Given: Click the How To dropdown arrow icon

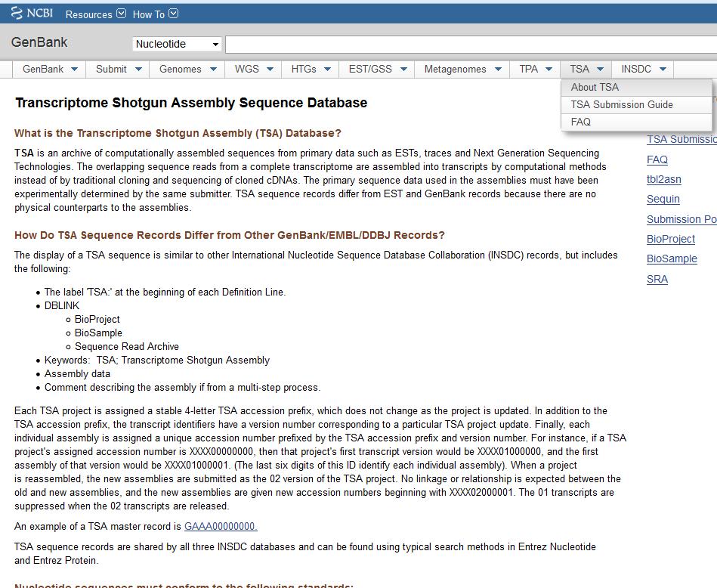Looking at the screenshot, I should coord(173,14).
